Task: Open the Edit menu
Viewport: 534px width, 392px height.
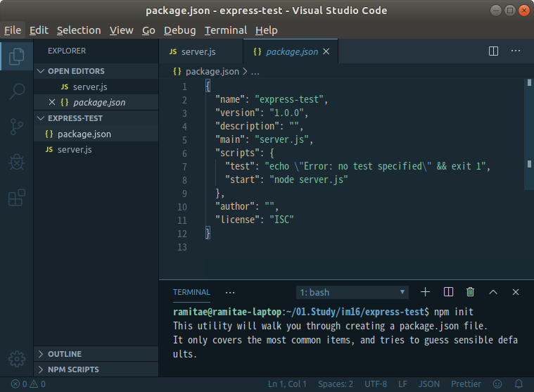Action: click(39, 30)
